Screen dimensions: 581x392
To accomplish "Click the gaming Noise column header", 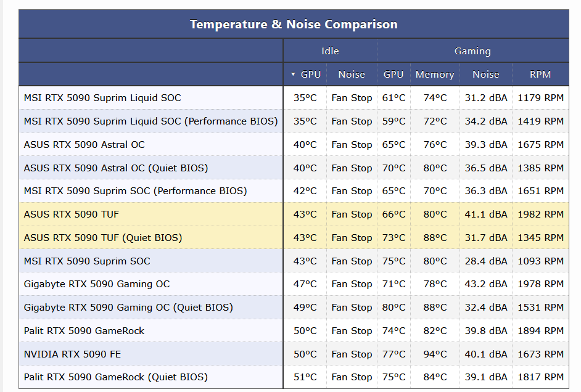I will [485, 75].
